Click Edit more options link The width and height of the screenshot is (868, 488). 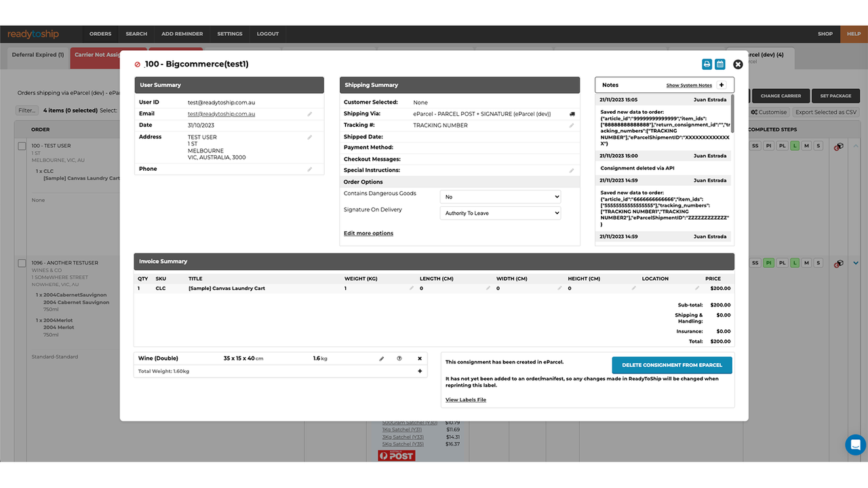point(368,233)
